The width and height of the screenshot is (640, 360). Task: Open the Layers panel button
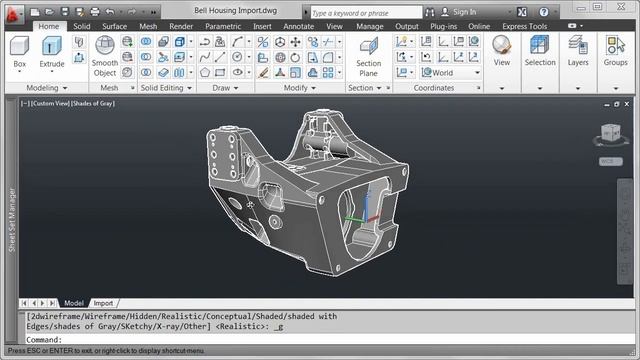(578, 61)
